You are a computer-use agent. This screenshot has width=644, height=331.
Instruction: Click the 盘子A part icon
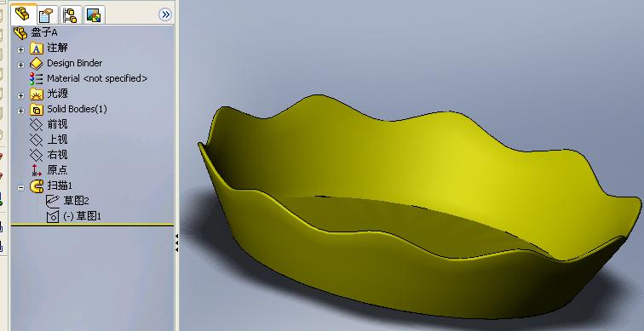click(20, 33)
